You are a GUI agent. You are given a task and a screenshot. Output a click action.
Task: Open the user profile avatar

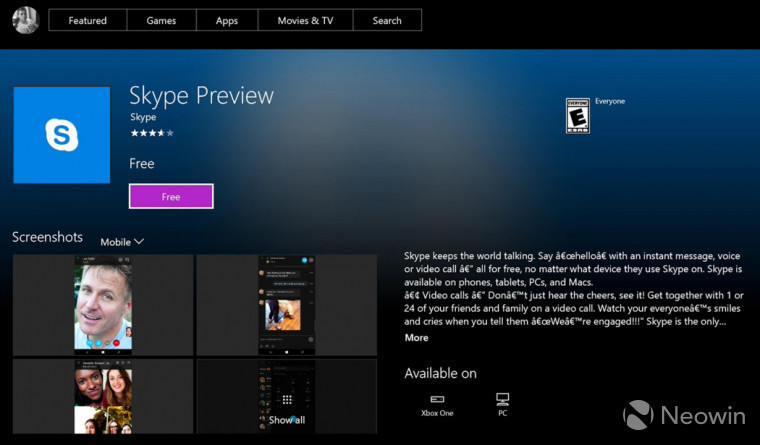pyautogui.click(x=26, y=20)
